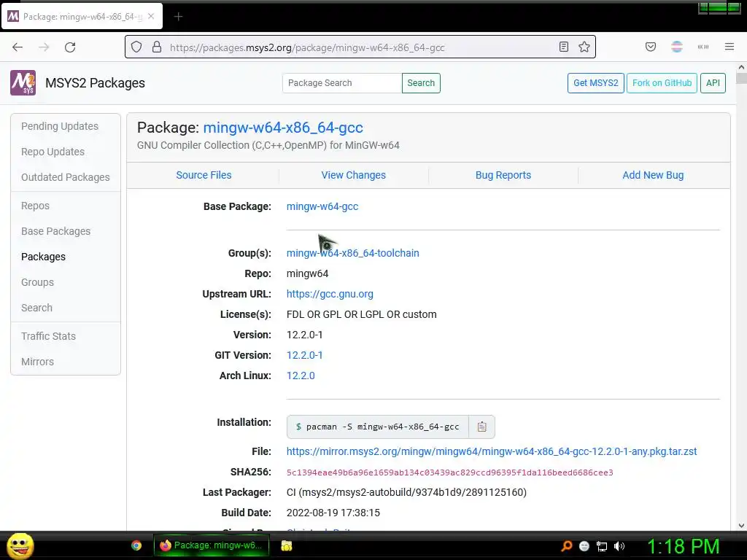Open the Bug Reports link
747x560 pixels.
503,175
